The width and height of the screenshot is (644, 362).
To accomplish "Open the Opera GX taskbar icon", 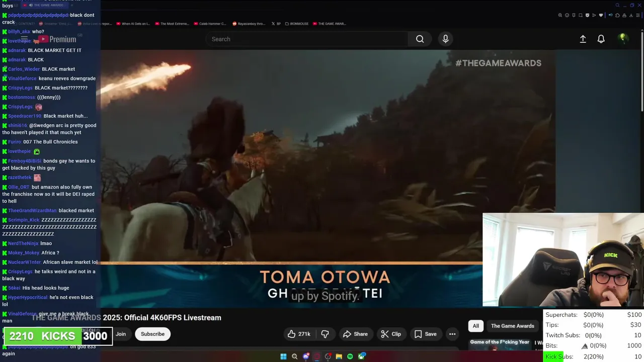I will pos(317,356).
